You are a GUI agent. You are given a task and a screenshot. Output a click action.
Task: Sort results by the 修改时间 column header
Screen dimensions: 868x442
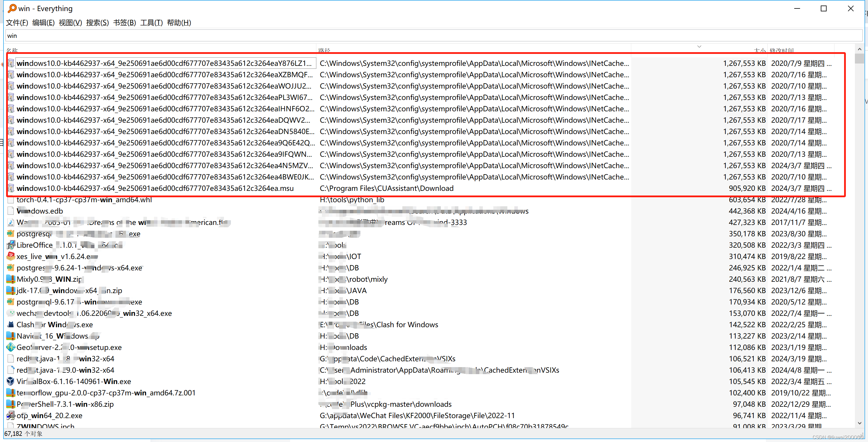(x=782, y=50)
